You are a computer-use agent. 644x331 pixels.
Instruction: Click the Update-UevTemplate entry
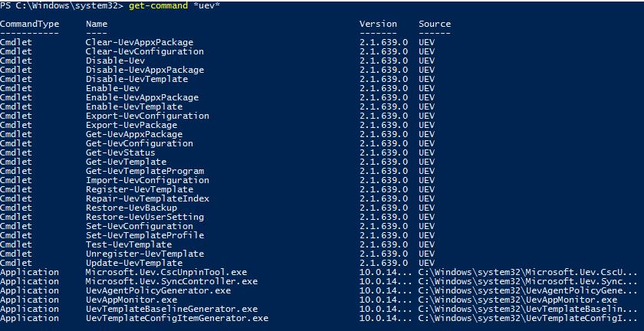[x=134, y=263]
